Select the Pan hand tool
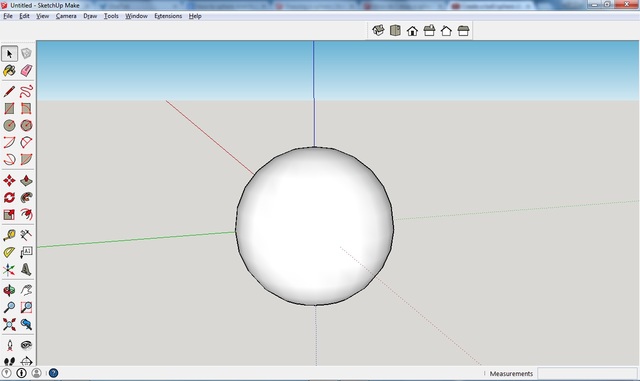This screenshot has height=381, width=640. 26,290
